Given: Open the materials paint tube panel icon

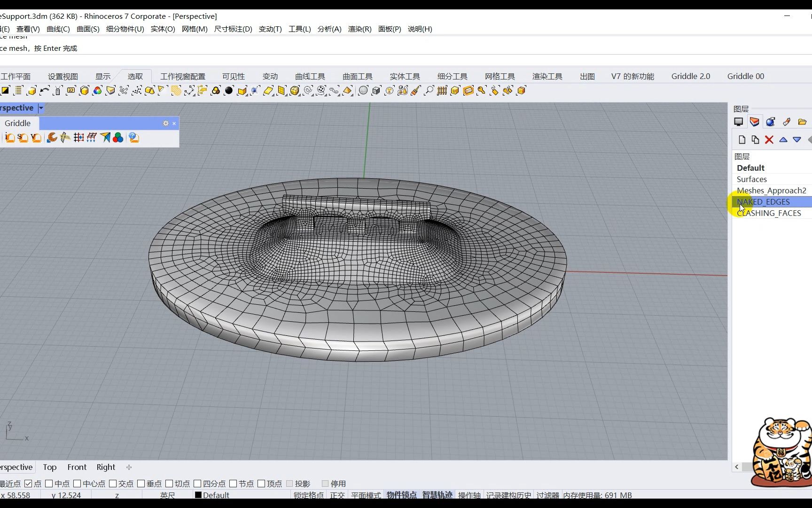Looking at the screenshot, I should point(786,122).
